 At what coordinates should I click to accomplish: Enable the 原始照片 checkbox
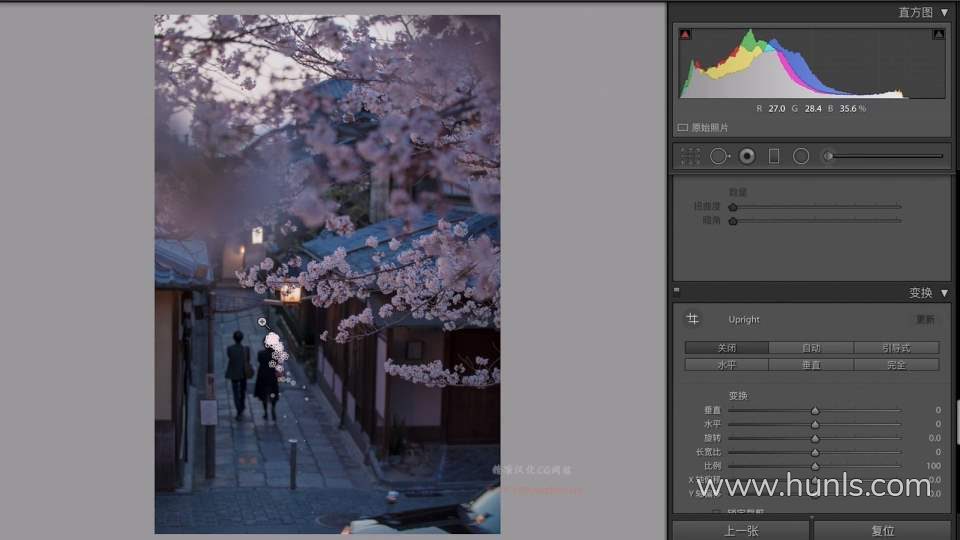683,127
